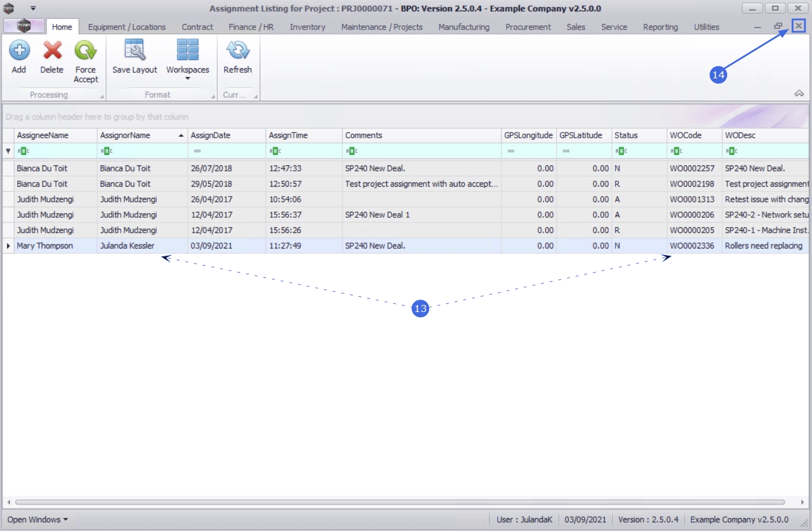
Task: Switch to the Sales tab
Action: click(576, 27)
